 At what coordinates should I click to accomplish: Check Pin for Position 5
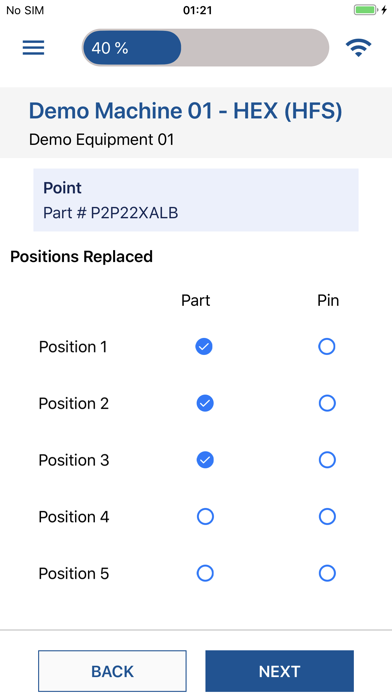(327, 573)
